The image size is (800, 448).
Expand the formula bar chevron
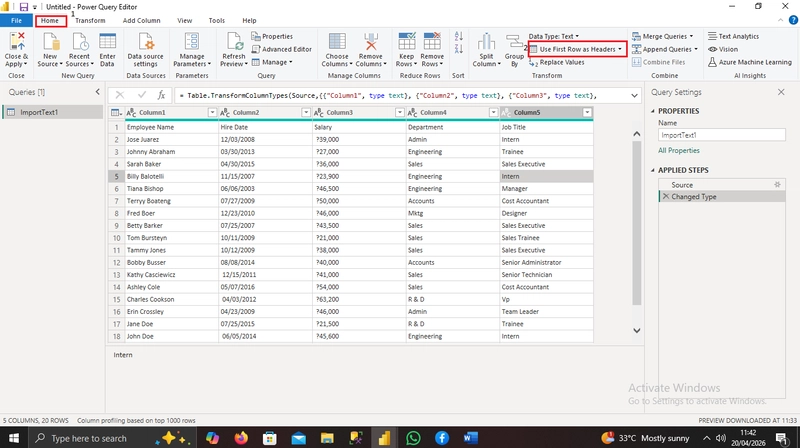coord(634,95)
